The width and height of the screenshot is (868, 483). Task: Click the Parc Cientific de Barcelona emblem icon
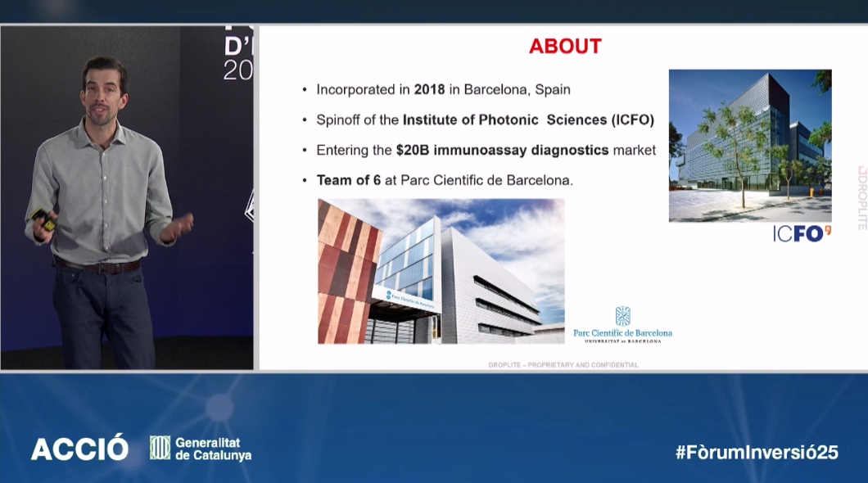(x=623, y=317)
